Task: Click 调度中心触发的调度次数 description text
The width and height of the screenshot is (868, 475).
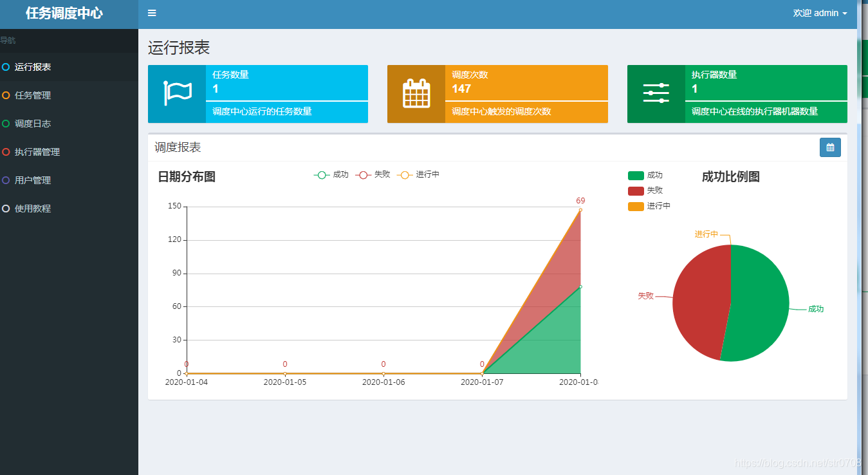Action: point(501,111)
